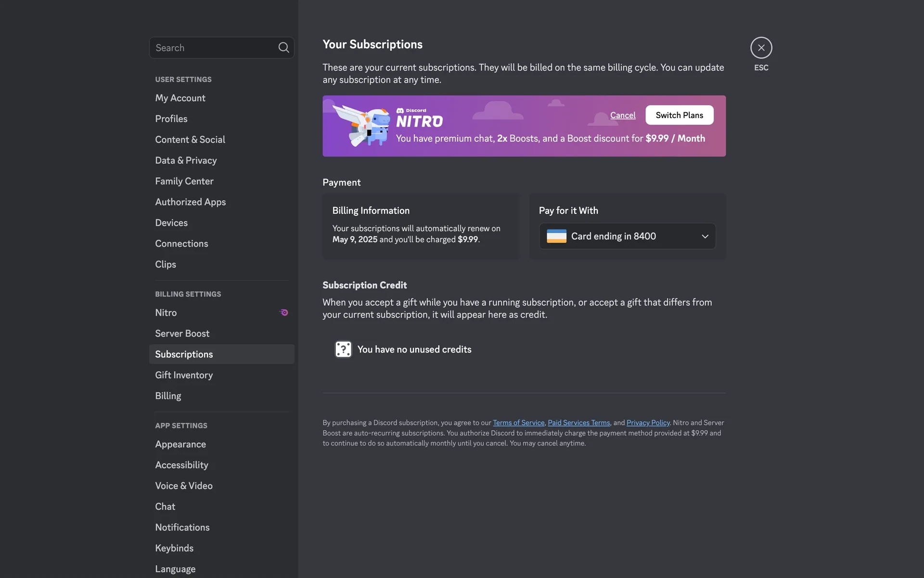Focus the settings Search field
Viewport: 924px width, 578px height.
pos(221,48)
